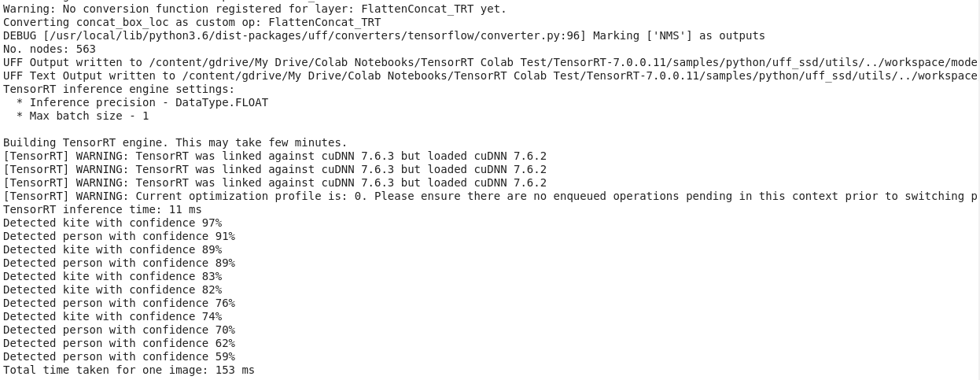Click the 'Building TensorRT engine' message
The image size is (980, 380).
(175, 142)
